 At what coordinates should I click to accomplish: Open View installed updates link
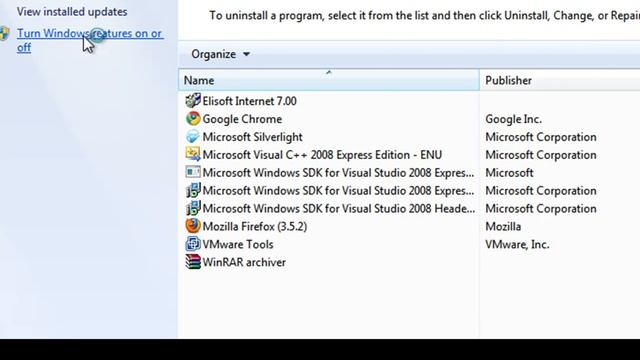[x=72, y=12]
